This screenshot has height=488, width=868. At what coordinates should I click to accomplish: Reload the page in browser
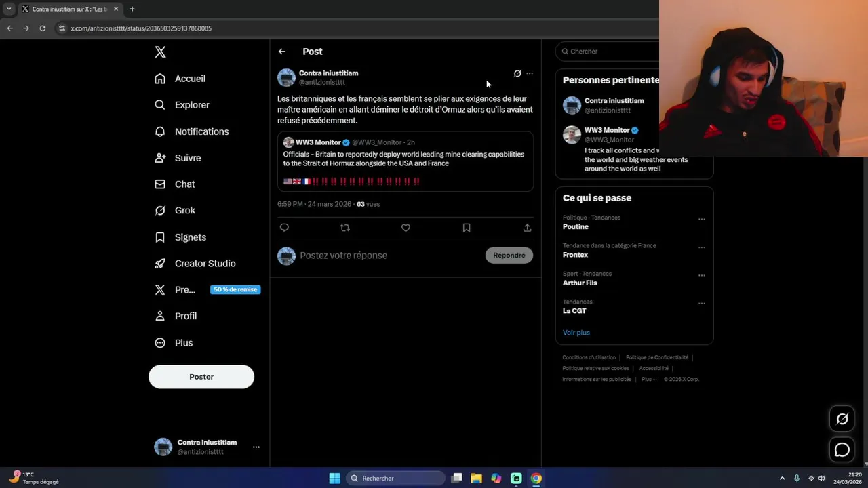pyautogui.click(x=42, y=28)
